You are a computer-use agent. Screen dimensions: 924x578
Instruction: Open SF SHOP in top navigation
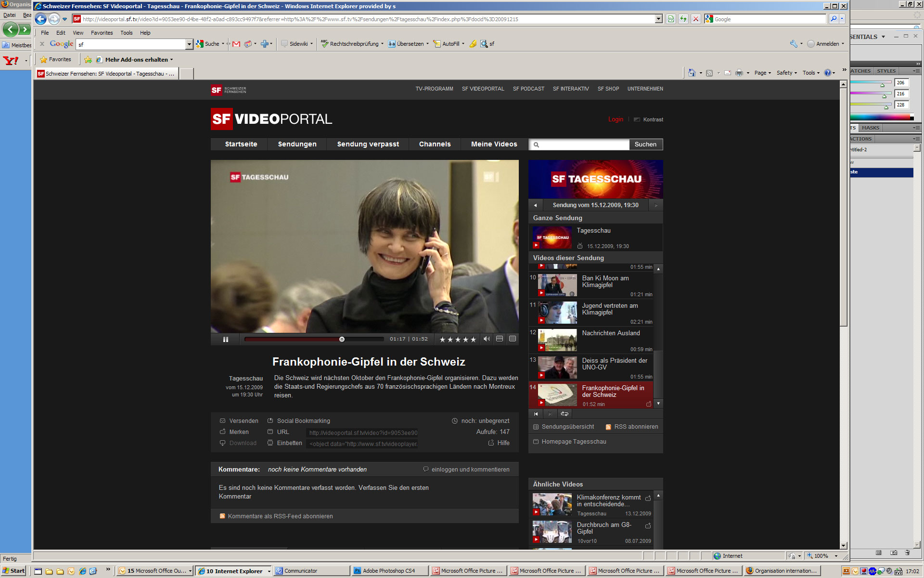[x=608, y=89]
